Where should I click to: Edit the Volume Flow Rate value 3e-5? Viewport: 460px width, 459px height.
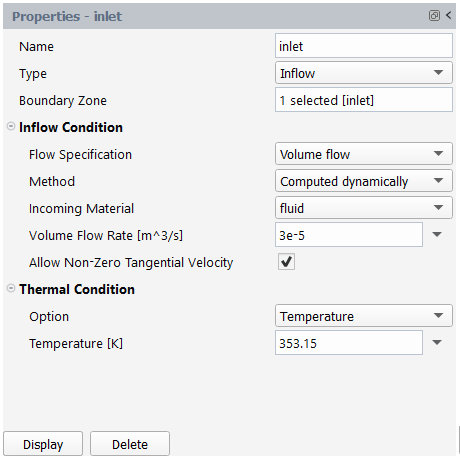coord(349,235)
